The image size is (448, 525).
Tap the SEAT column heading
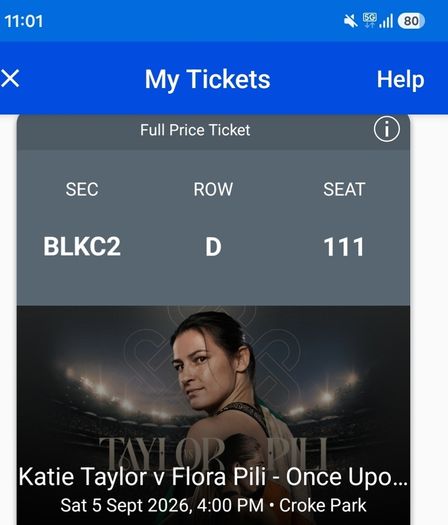click(344, 189)
